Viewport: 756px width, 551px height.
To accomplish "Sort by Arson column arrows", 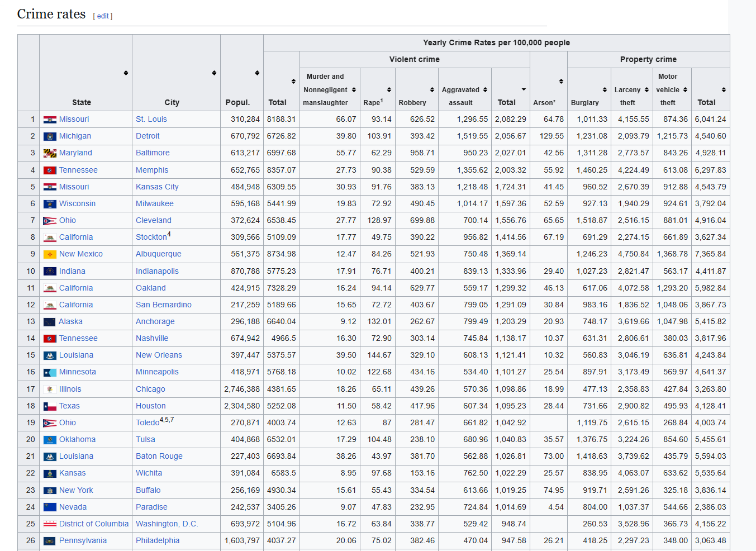I will point(561,82).
